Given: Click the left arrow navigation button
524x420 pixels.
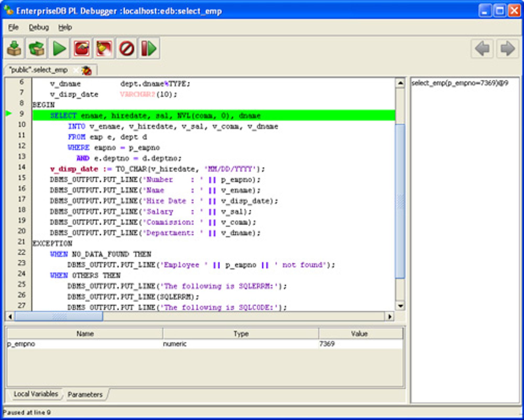Looking at the screenshot, I should pos(482,48).
